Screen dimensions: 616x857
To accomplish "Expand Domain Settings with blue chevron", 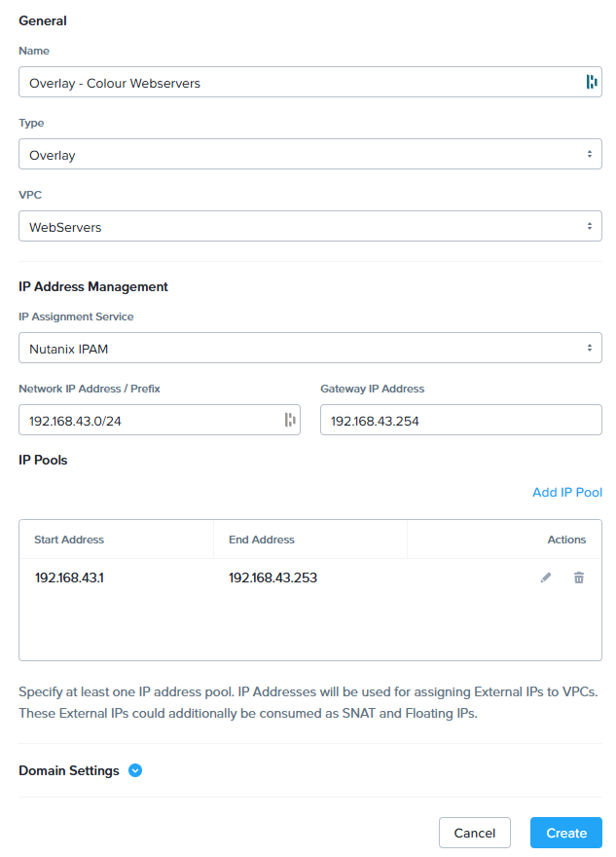I will 135,770.
